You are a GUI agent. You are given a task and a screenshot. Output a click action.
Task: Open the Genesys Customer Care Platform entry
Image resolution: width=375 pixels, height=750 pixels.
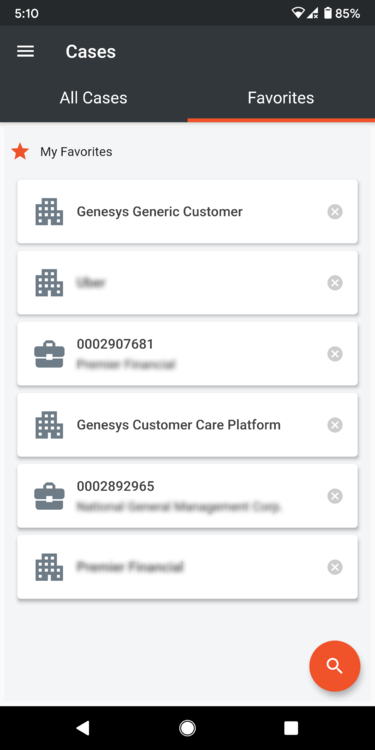[188, 425]
